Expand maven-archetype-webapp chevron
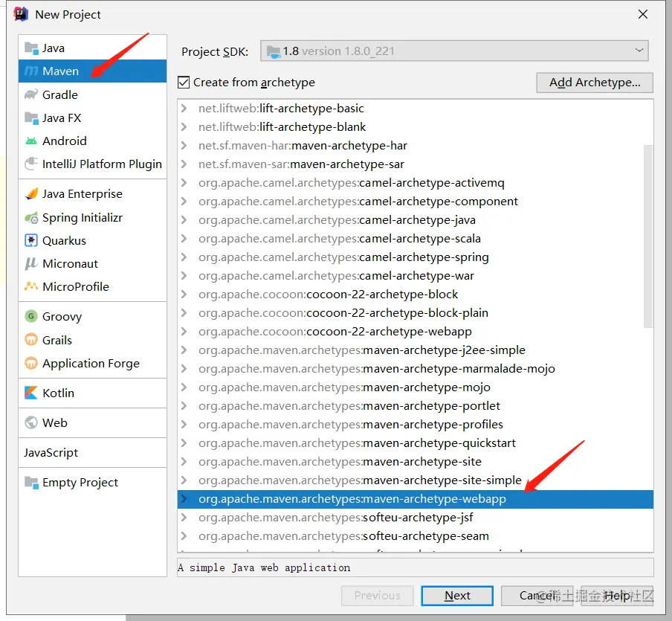Screen dimensions: 672x621 pos(184,499)
